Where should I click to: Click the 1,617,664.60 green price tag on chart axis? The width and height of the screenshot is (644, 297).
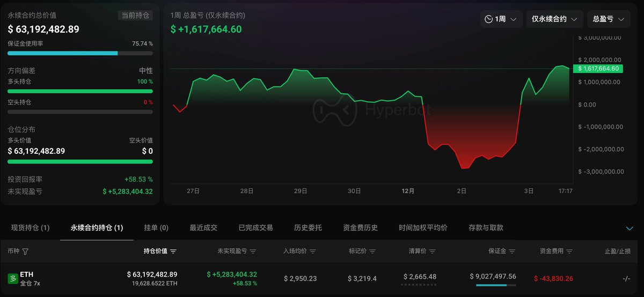pos(597,69)
